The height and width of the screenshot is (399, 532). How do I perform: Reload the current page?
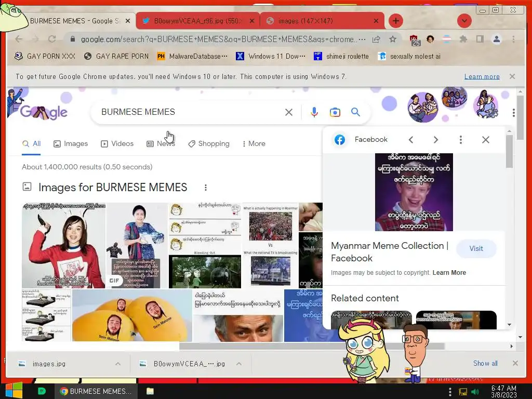pyautogui.click(x=52, y=39)
